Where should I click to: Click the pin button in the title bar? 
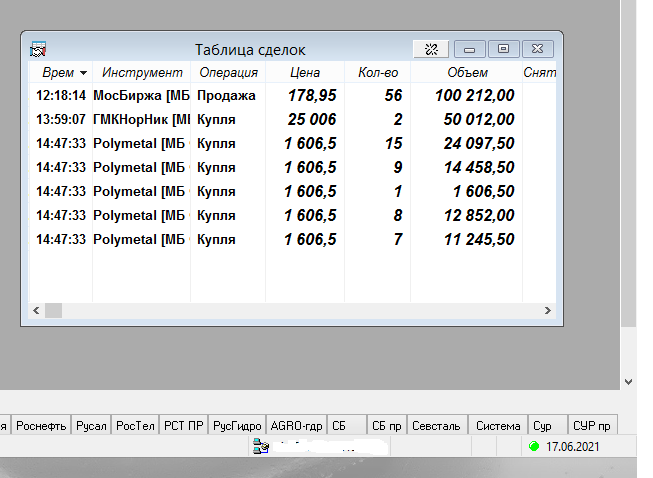click(431, 49)
